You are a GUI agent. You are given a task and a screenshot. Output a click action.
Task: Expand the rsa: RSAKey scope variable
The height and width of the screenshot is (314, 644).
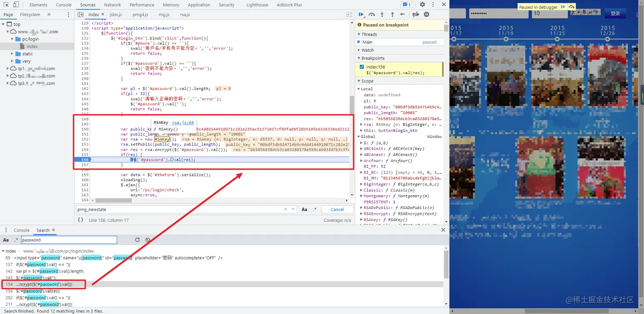click(x=361, y=125)
